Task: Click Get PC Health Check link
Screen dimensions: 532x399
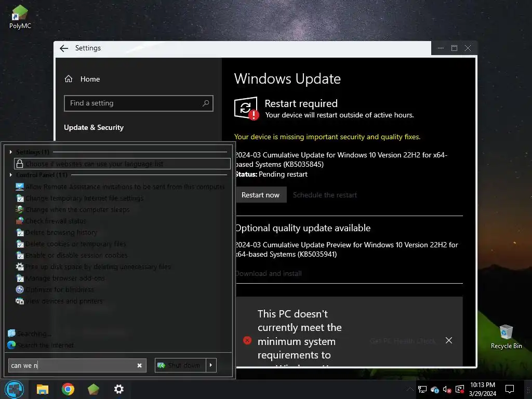Action: tap(403, 341)
